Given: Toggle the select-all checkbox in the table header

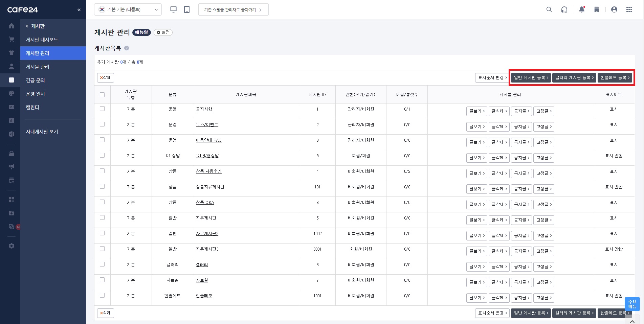Looking at the screenshot, I should click(102, 95).
